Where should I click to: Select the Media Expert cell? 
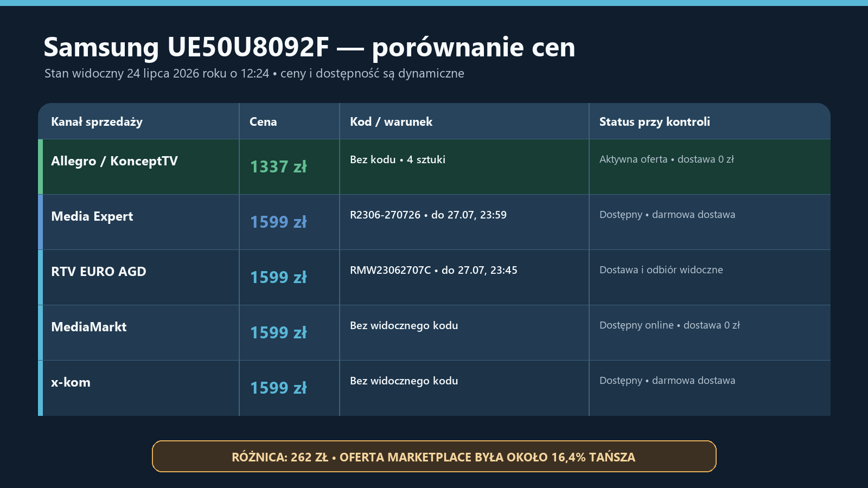138,222
